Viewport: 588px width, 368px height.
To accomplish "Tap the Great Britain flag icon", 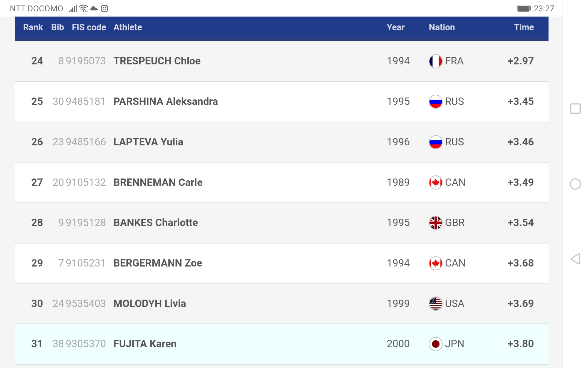I will (435, 223).
